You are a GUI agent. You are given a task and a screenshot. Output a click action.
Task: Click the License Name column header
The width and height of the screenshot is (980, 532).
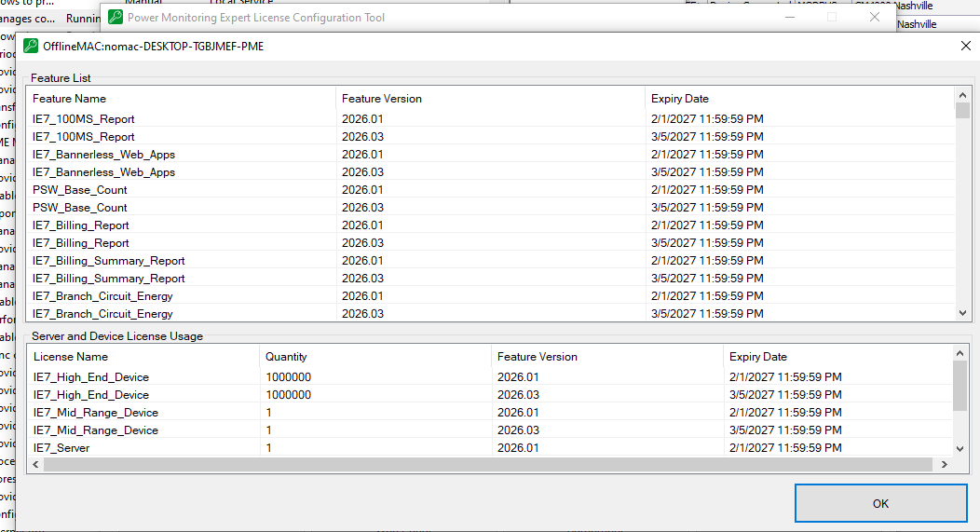click(x=143, y=357)
